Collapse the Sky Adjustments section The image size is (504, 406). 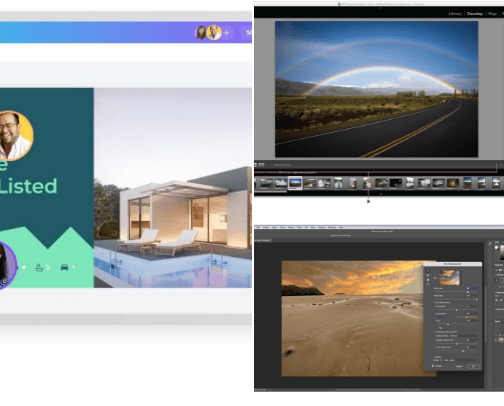pos(434,302)
